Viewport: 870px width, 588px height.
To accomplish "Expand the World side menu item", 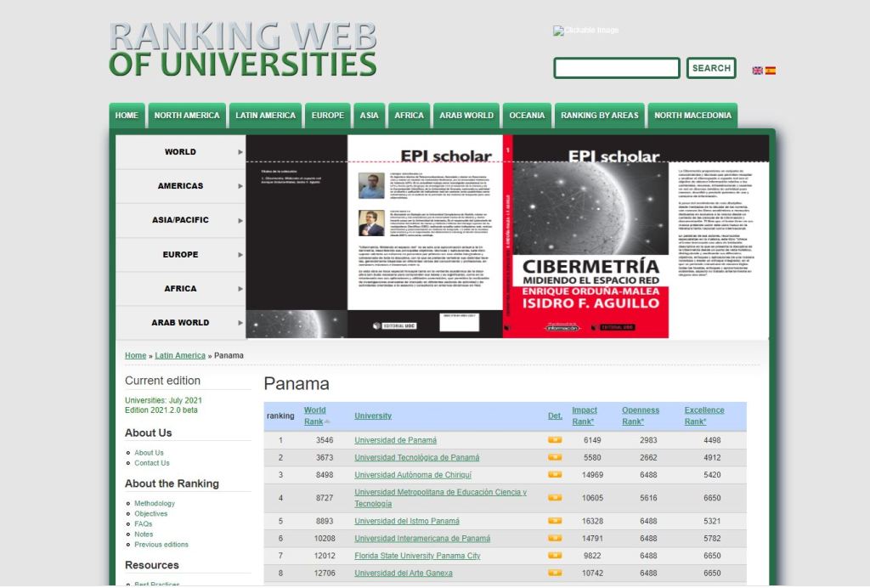I will pos(180,152).
